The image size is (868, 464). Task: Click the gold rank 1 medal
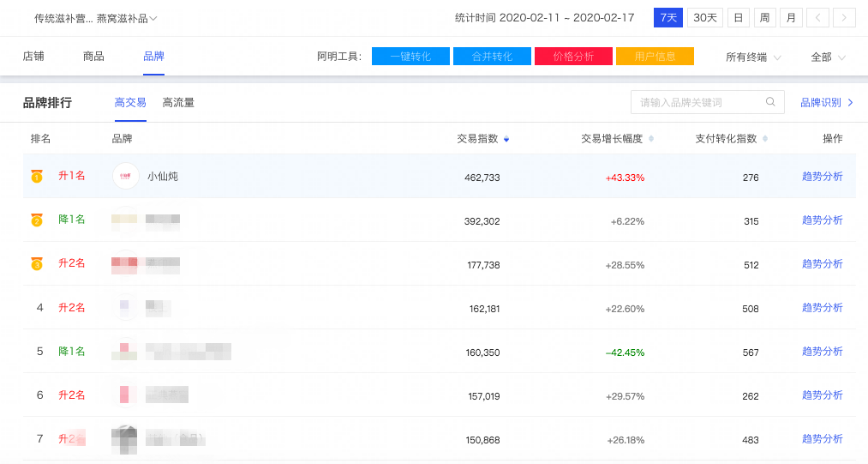pos(37,177)
